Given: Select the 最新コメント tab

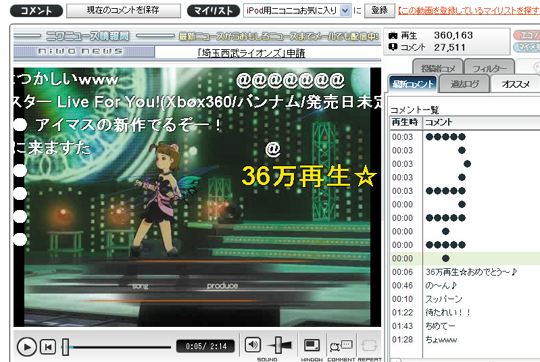Looking at the screenshot, I should [413, 84].
